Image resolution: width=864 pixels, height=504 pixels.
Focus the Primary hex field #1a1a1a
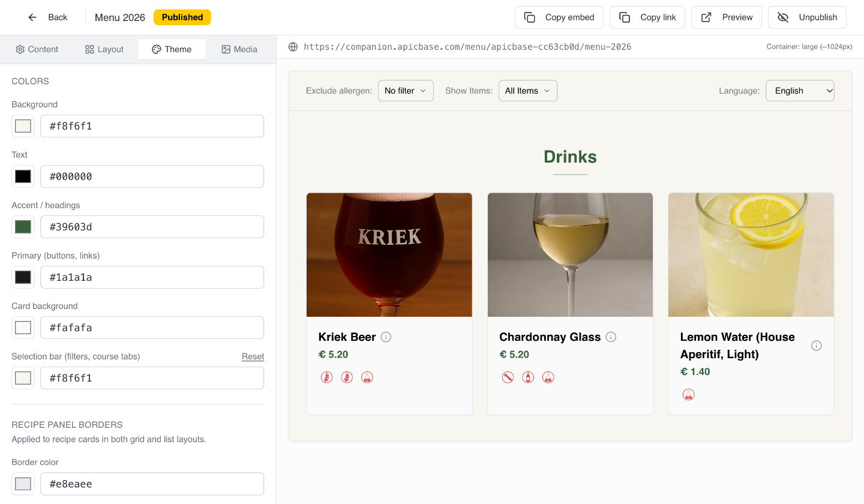[152, 277]
